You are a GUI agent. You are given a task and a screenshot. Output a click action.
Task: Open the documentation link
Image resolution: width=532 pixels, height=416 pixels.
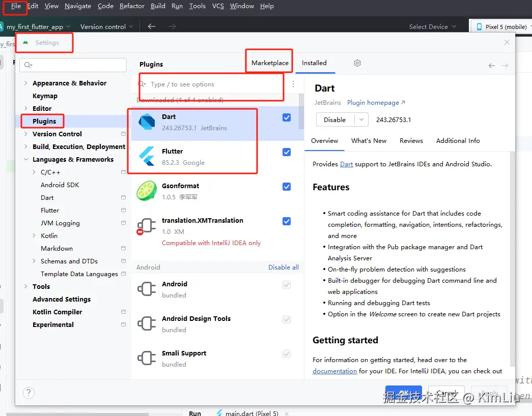click(x=334, y=371)
